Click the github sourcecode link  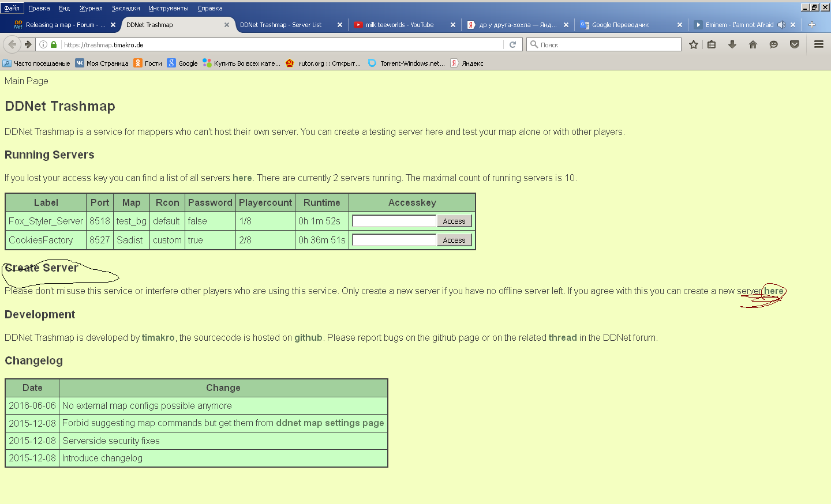(x=308, y=337)
